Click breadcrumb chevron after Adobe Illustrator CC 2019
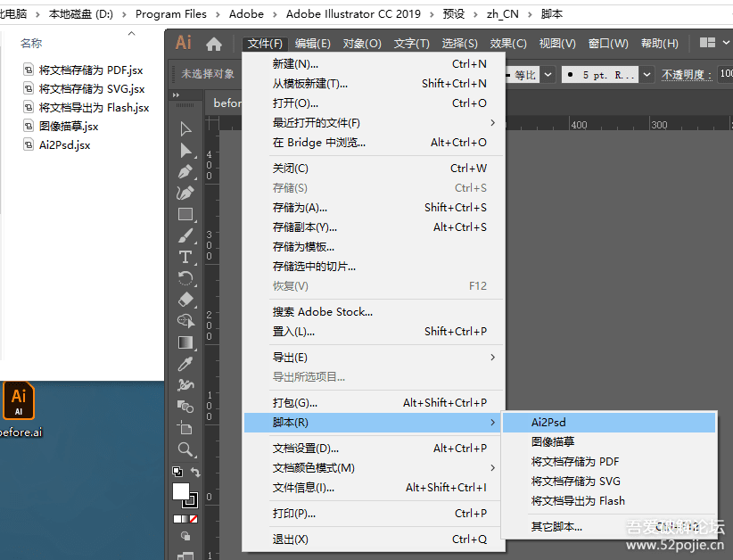 432,14
